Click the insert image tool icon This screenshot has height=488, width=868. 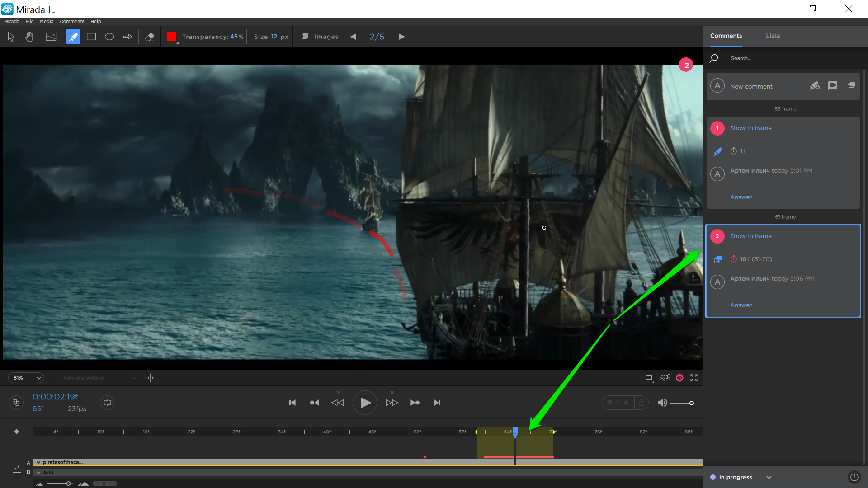(x=51, y=37)
